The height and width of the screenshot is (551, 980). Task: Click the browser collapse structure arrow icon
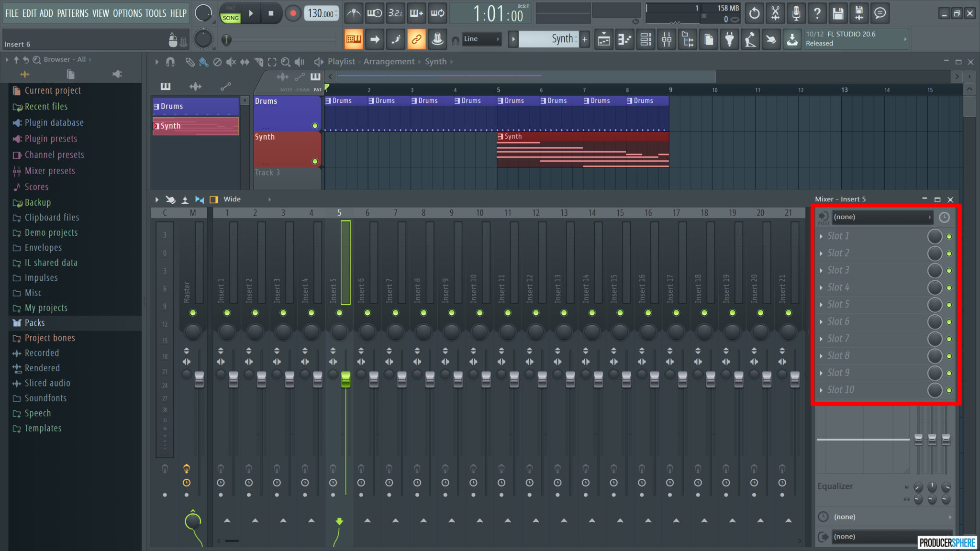coord(16,60)
